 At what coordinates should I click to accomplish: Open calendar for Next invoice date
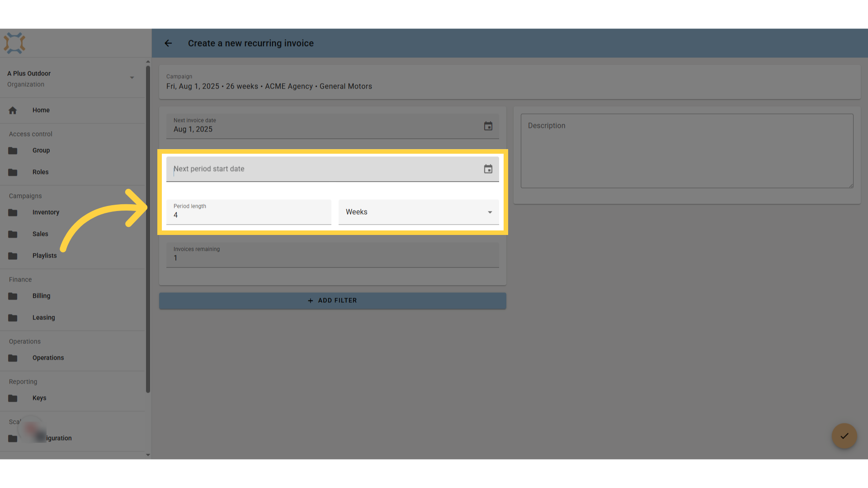coord(488,126)
